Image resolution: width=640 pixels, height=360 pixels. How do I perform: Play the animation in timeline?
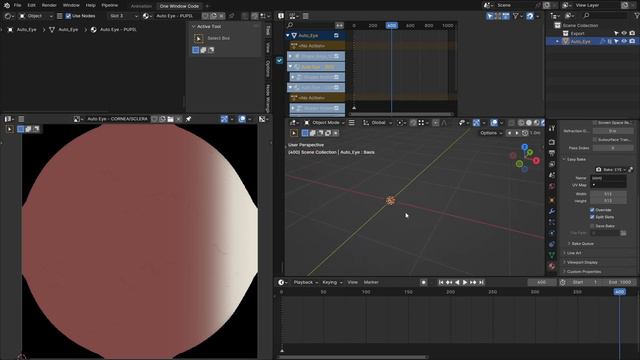465,282
